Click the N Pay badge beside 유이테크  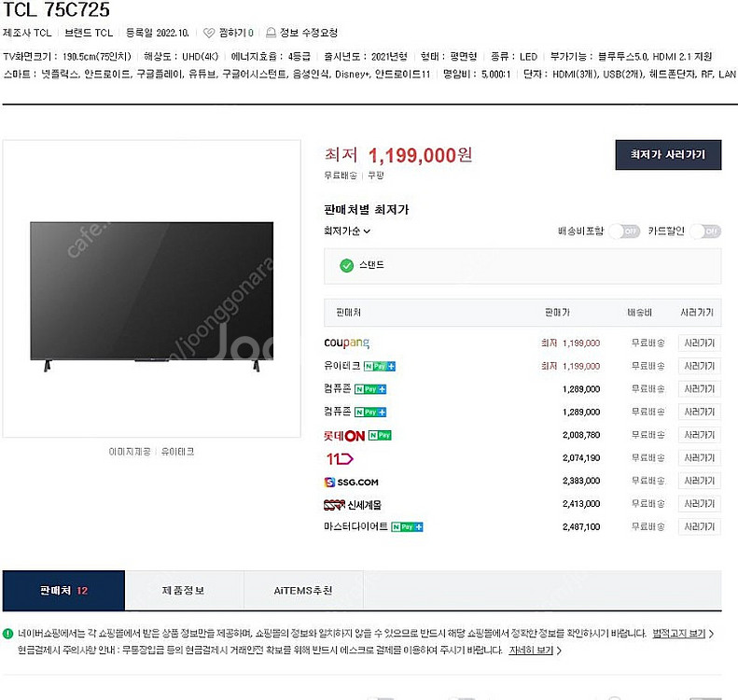pos(380,366)
